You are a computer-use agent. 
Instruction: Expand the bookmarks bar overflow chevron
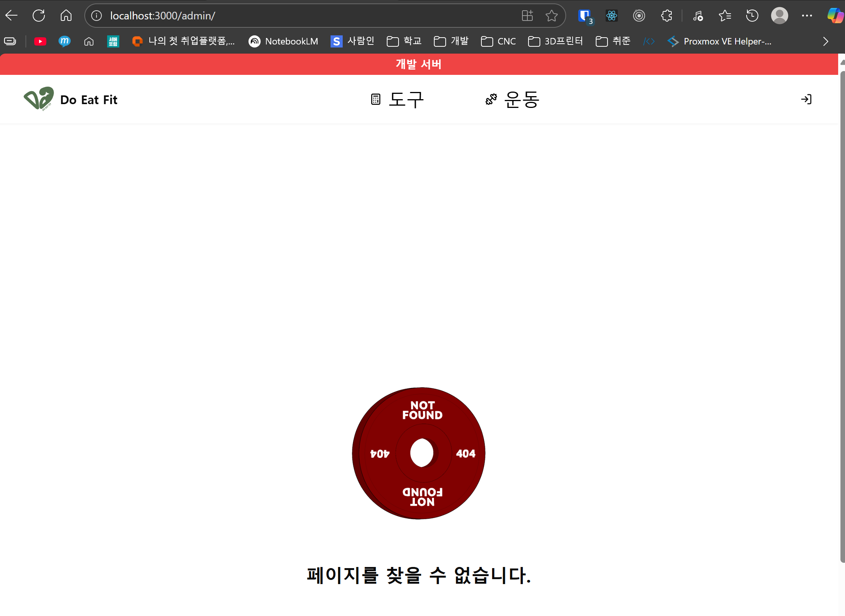pos(825,41)
